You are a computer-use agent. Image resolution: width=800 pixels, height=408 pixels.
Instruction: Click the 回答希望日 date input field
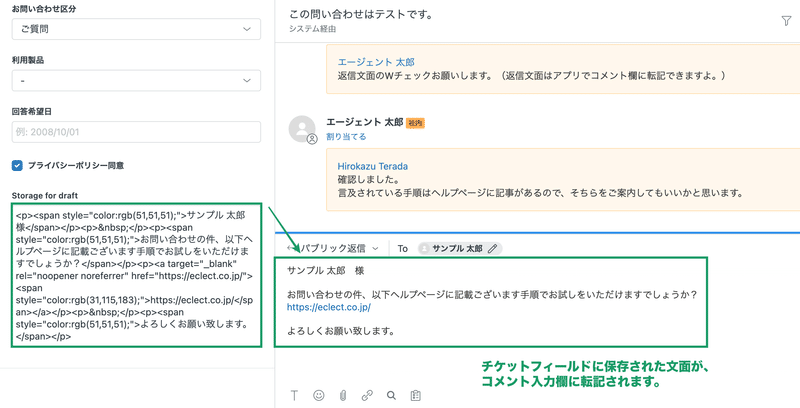tap(136, 132)
